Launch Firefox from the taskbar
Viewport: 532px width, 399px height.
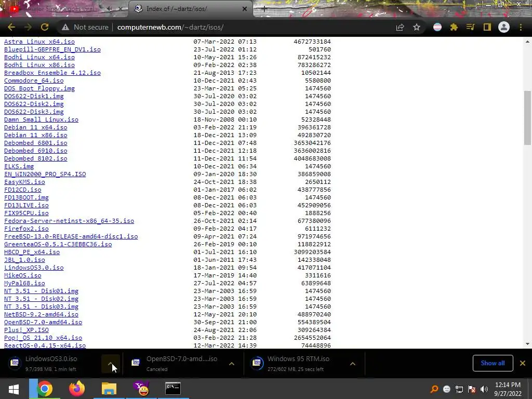tap(77, 389)
